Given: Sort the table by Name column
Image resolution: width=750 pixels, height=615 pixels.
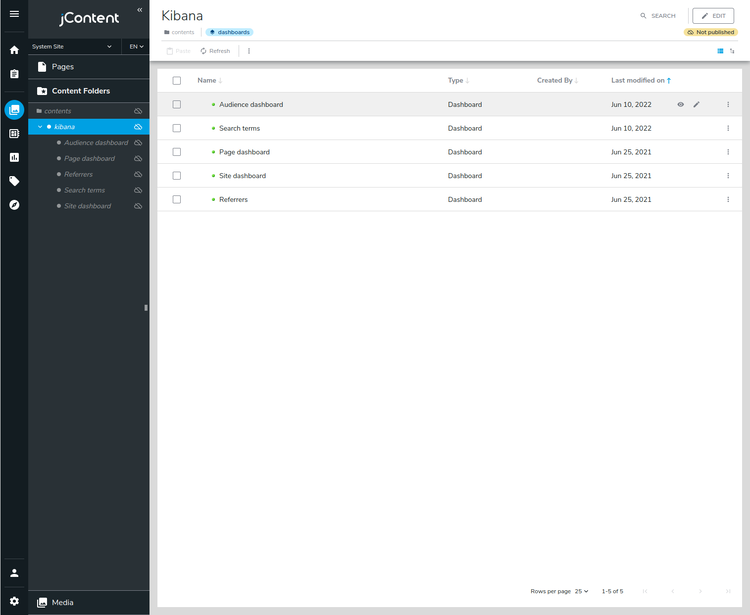Looking at the screenshot, I should pos(210,80).
